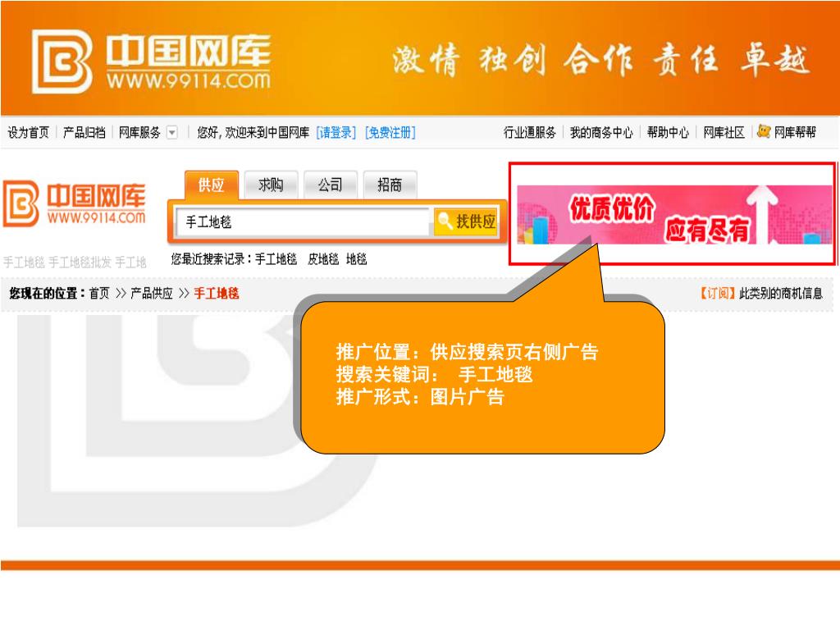Open the 免费注册 registration link
This screenshot has width=840, height=630.
coord(390,132)
